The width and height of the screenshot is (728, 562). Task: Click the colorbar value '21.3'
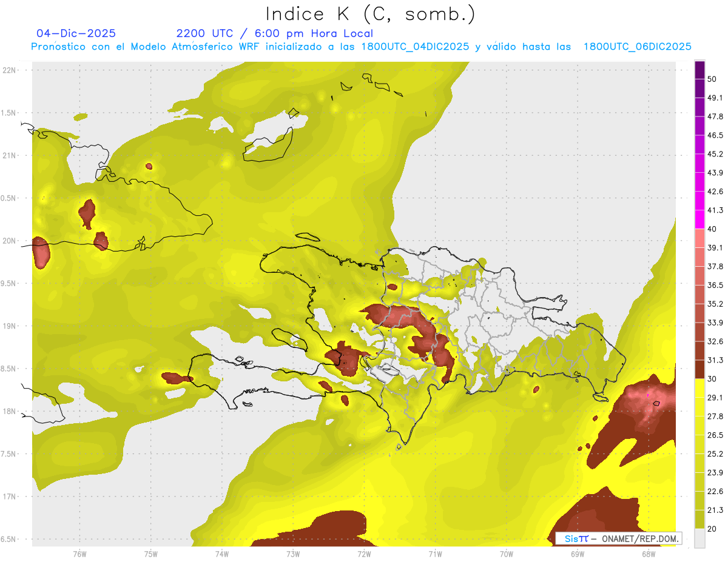tap(715, 510)
